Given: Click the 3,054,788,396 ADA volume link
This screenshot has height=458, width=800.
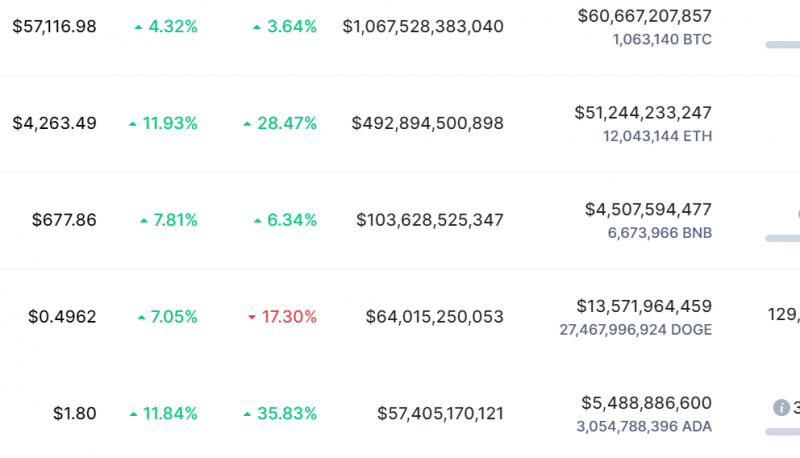Looking at the screenshot, I should [645, 425].
